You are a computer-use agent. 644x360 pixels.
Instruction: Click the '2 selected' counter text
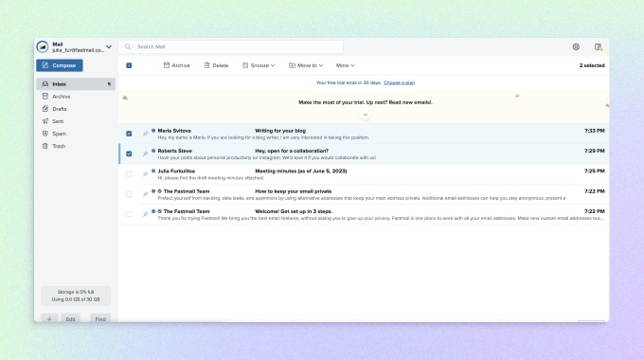pos(592,65)
